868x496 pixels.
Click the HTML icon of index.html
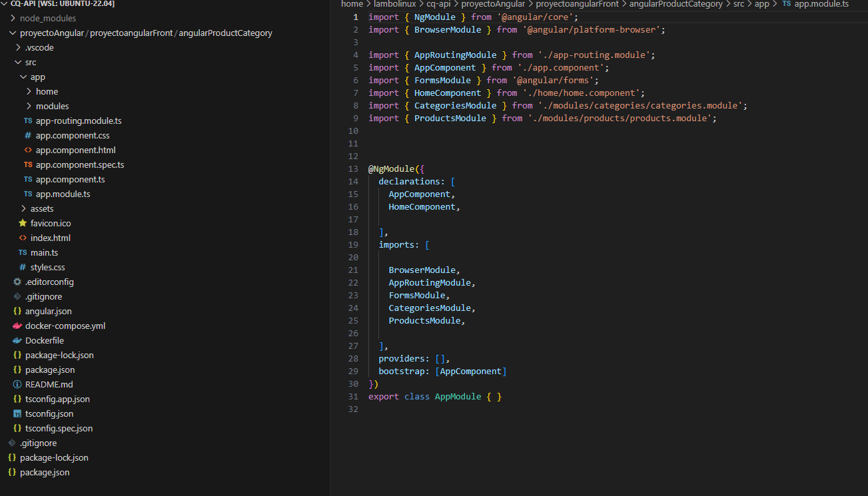tap(23, 238)
